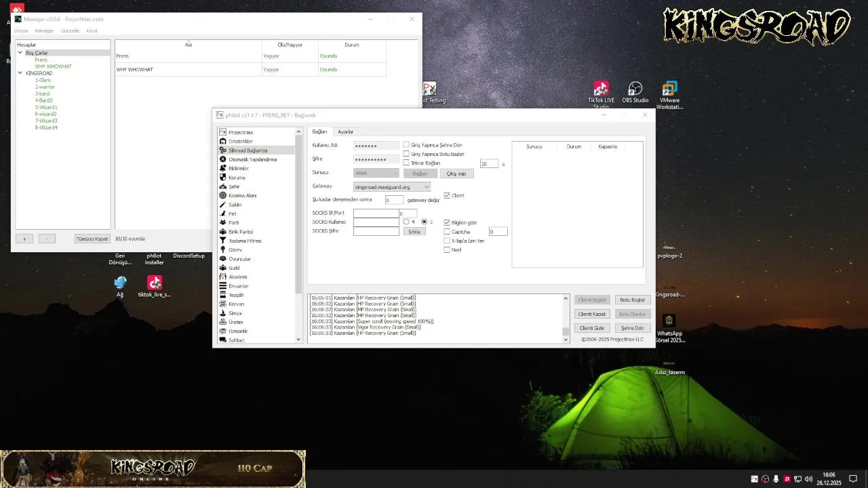Image resolution: width=868 pixels, height=488 pixels.
Task: Open the Gateway kingsroad.maxiguard.org dropdown
Action: tap(392, 186)
